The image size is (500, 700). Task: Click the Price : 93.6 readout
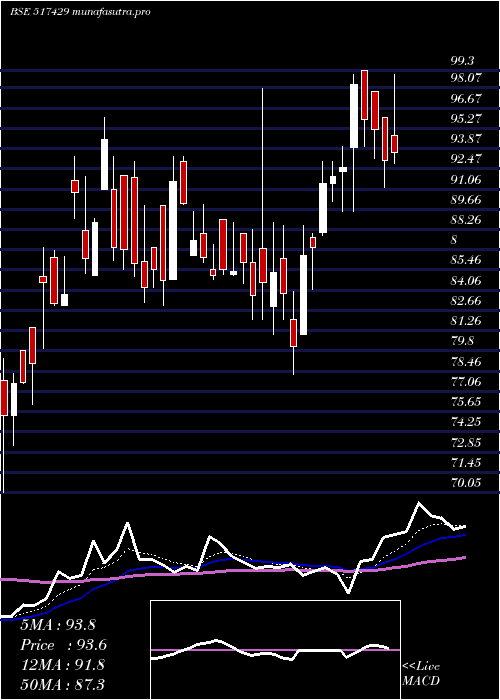pyautogui.click(x=63, y=645)
